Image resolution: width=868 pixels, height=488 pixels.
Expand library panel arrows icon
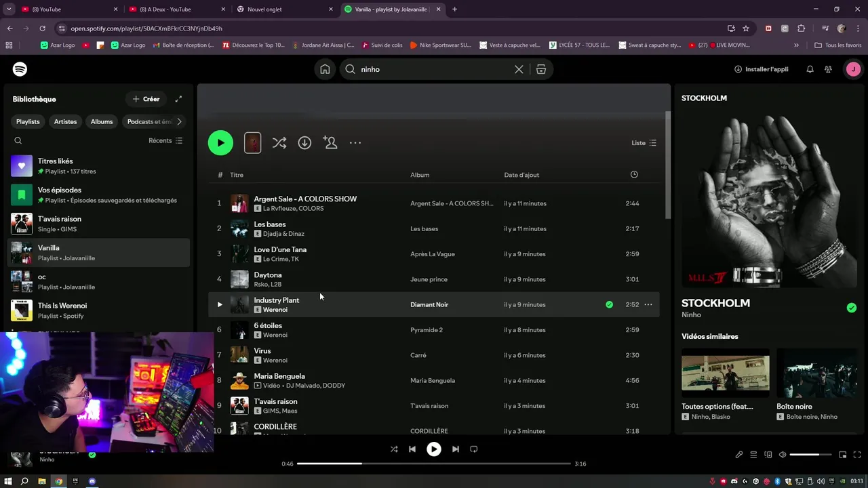point(178,99)
